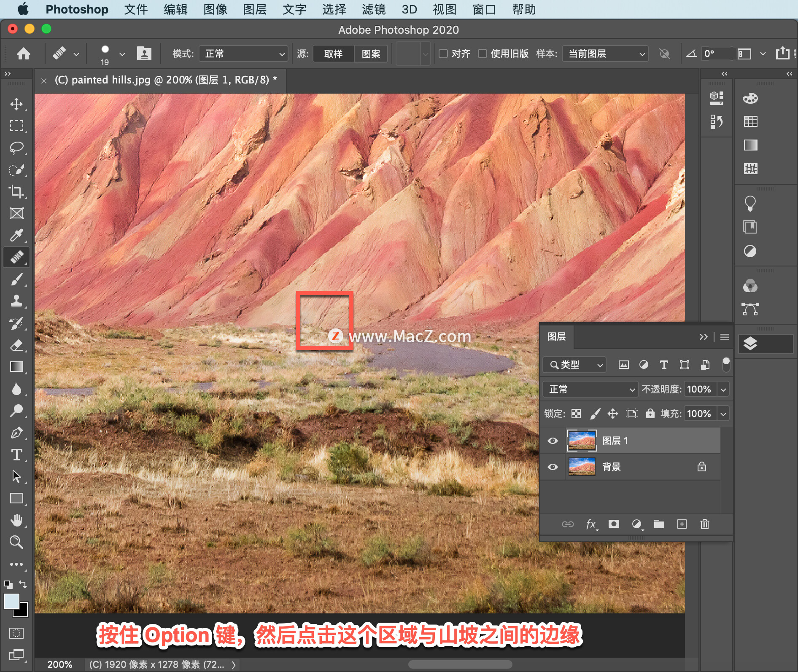Open the layers panel menu icon
The width and height of the screenshot is (798, 672).
pos(724,337)
